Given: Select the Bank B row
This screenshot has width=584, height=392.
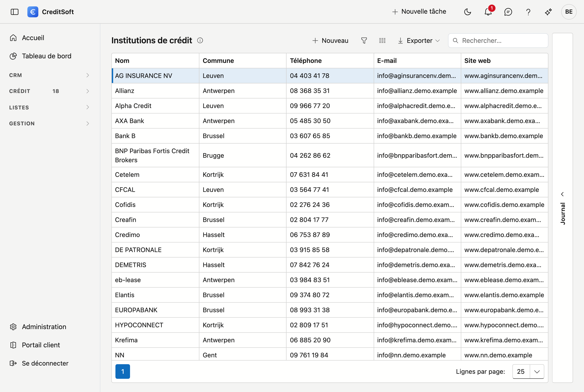Looking at the screenshot, I should point(330,136).
